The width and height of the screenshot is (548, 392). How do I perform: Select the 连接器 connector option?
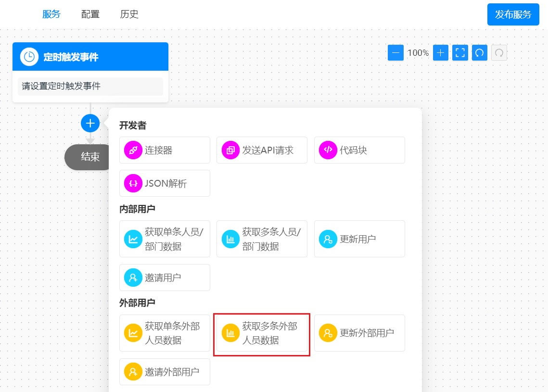pos(165,150)
